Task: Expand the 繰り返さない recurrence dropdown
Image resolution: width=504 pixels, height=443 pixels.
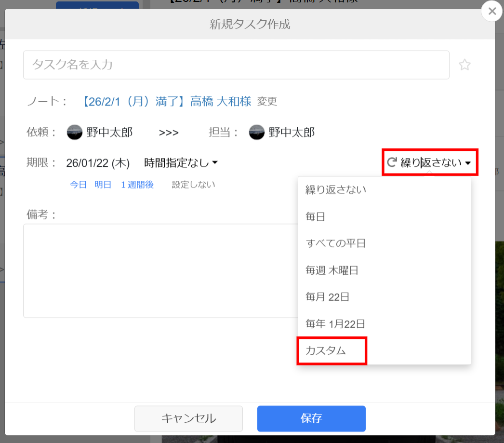Action: pyautogui.click(x=430, y=162)
